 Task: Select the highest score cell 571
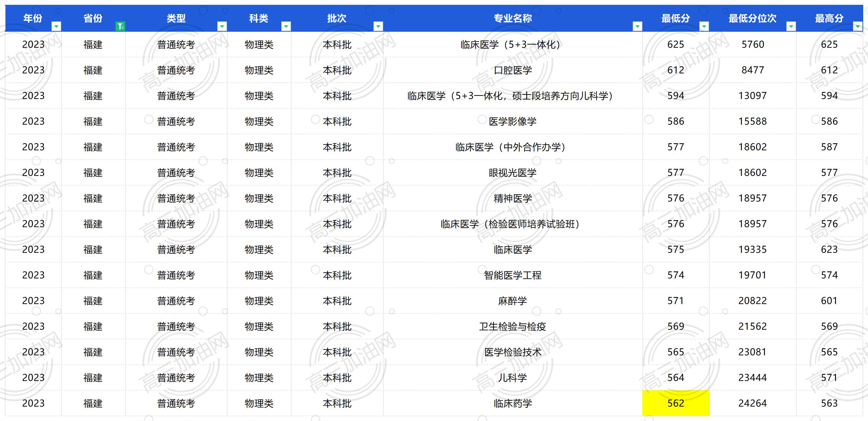(x=830, y=378)
